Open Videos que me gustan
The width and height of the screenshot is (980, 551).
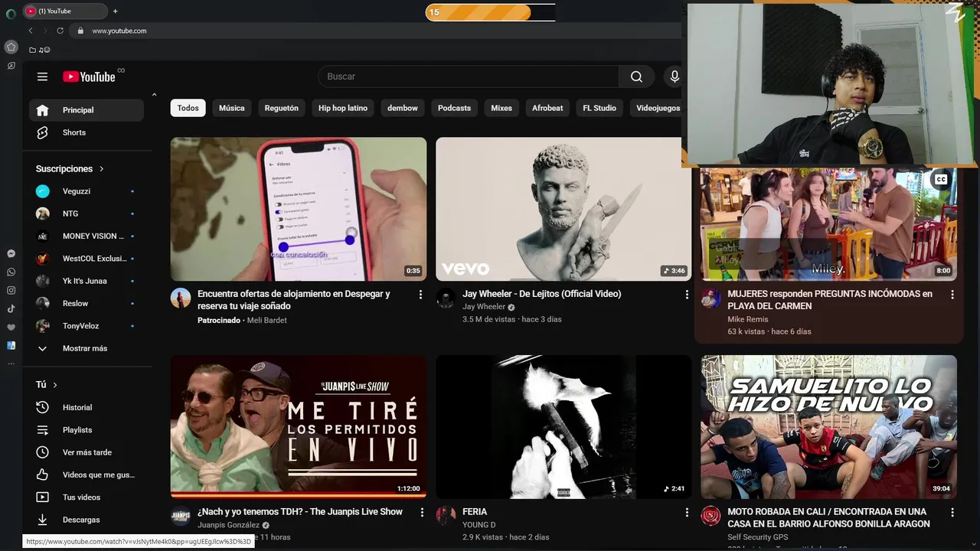[87, 474]
